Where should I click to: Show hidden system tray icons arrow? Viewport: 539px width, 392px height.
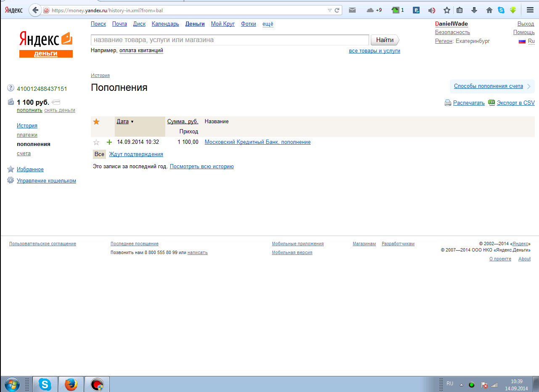(x=461, y=384)
